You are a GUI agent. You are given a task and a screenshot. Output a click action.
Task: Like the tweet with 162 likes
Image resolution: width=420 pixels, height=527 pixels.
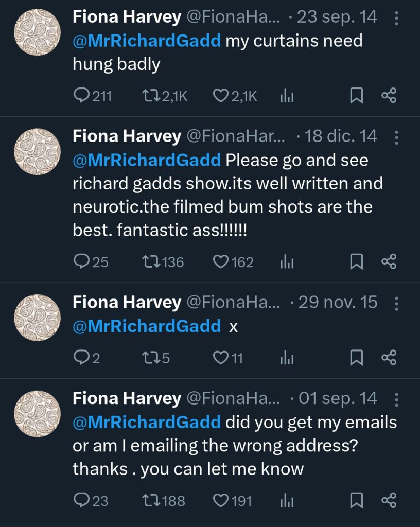click(221, 262)
